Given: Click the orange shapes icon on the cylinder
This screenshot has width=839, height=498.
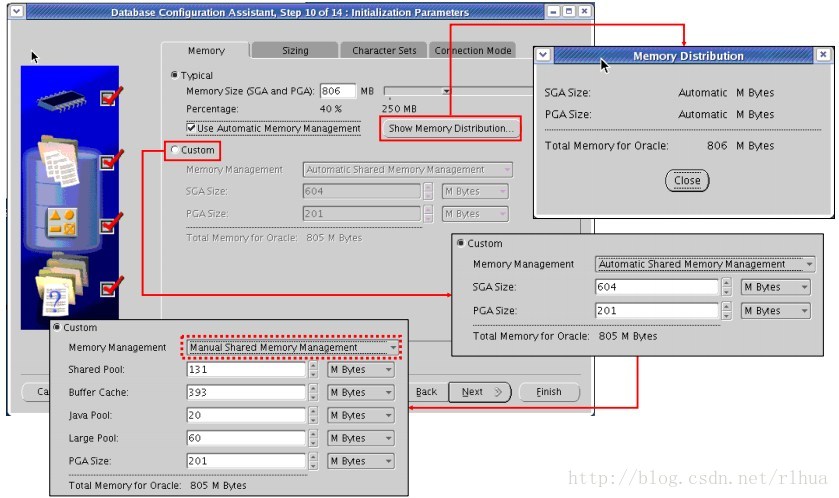Looking at the screenshot, I should pos(62,222).
